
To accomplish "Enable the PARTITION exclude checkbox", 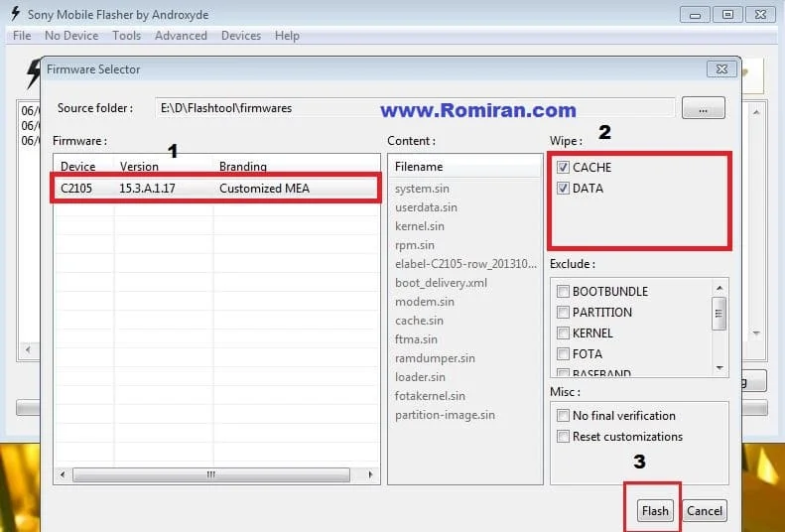I will [x=564, y=313].
